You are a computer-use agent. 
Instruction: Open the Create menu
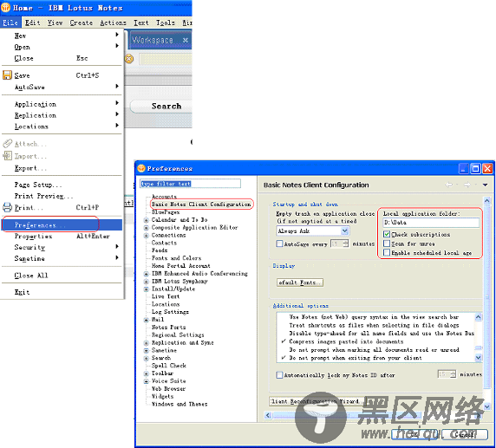coord(82,23)
